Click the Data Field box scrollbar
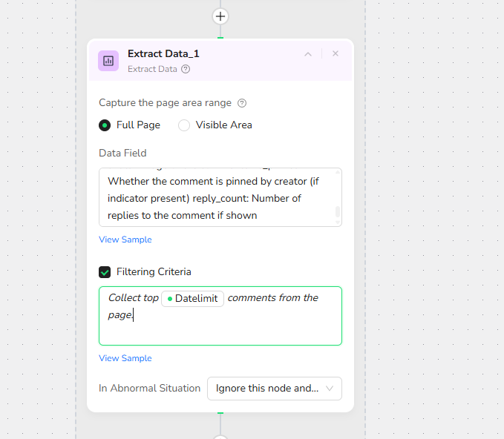 [x=338, y=213]
